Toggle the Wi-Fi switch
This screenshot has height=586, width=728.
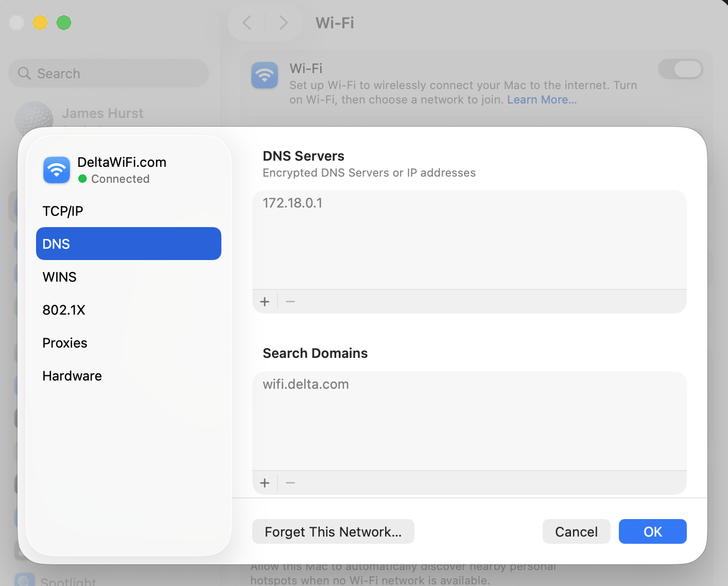[681, 69]
